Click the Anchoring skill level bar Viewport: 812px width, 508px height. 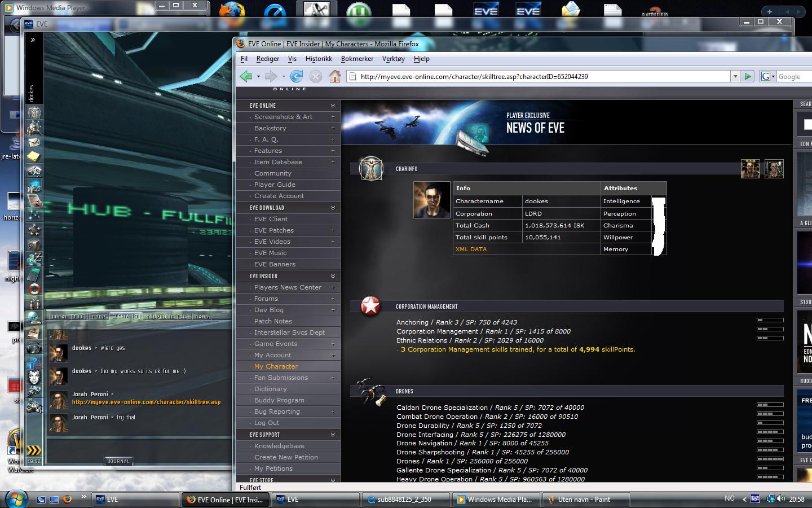pos(770,320)
